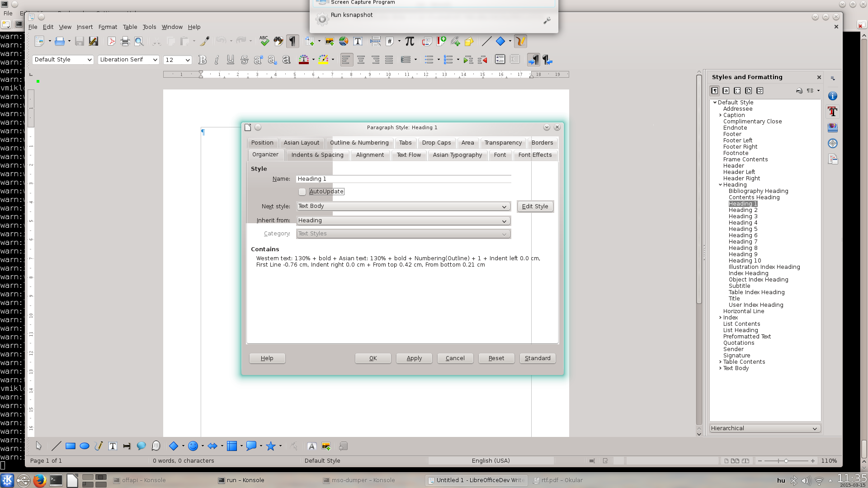Click the Edit Style button

tap(535, 206)
